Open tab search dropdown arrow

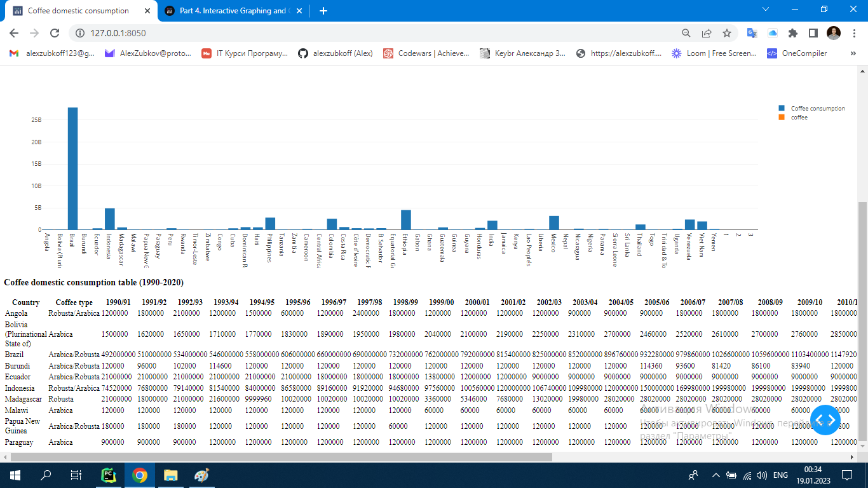click(766, 9)
